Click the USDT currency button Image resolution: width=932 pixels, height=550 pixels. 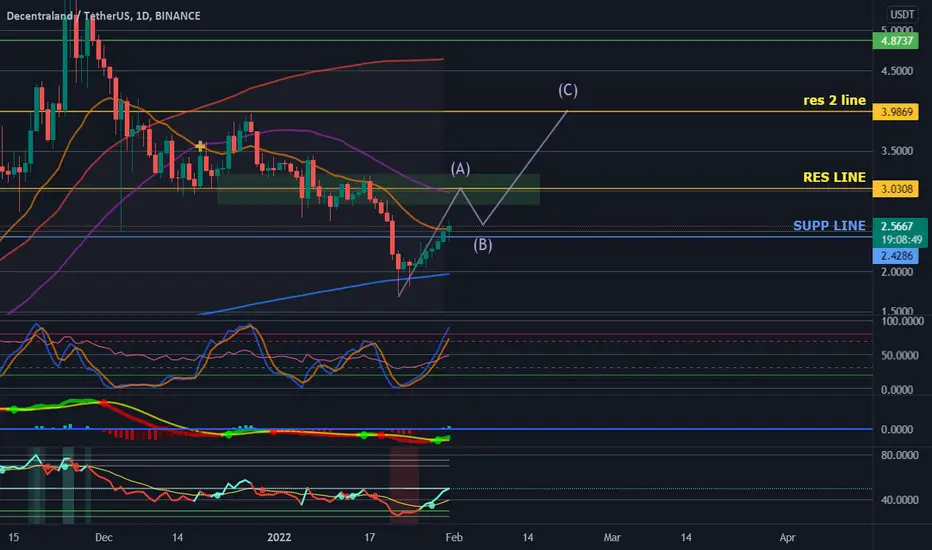[901, 14]
